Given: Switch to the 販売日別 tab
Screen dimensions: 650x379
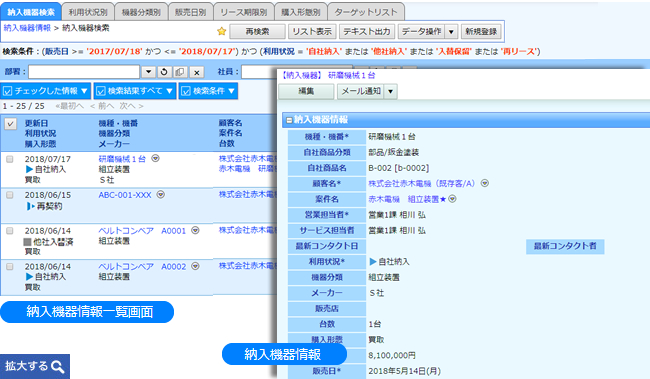Looking at the screenshot, I should click(x=191, y=12).
